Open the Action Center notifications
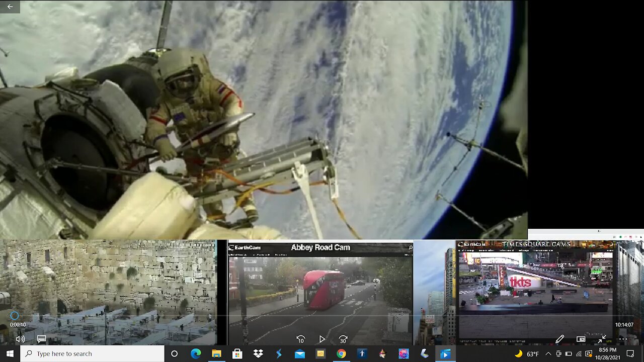The width and height of the screenshot is (644, 362). click(630, 354)
